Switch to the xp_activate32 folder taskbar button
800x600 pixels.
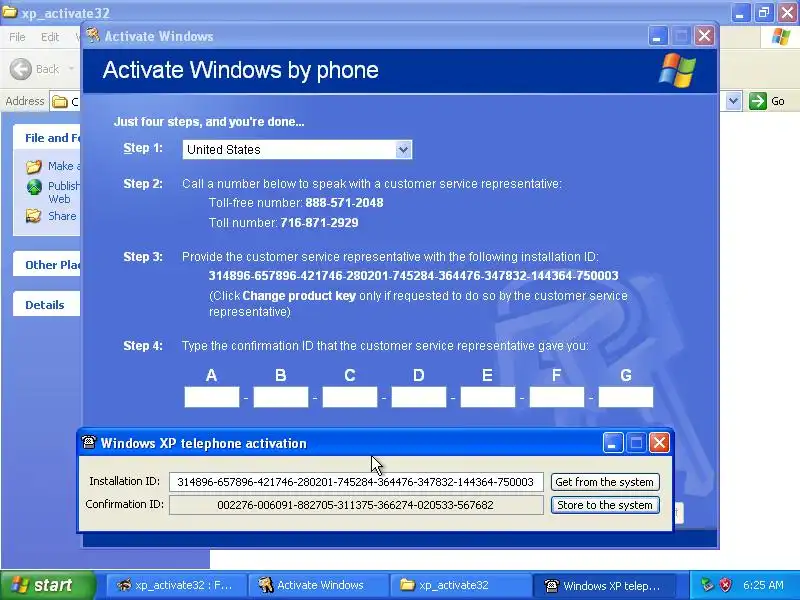coord(460,585)
